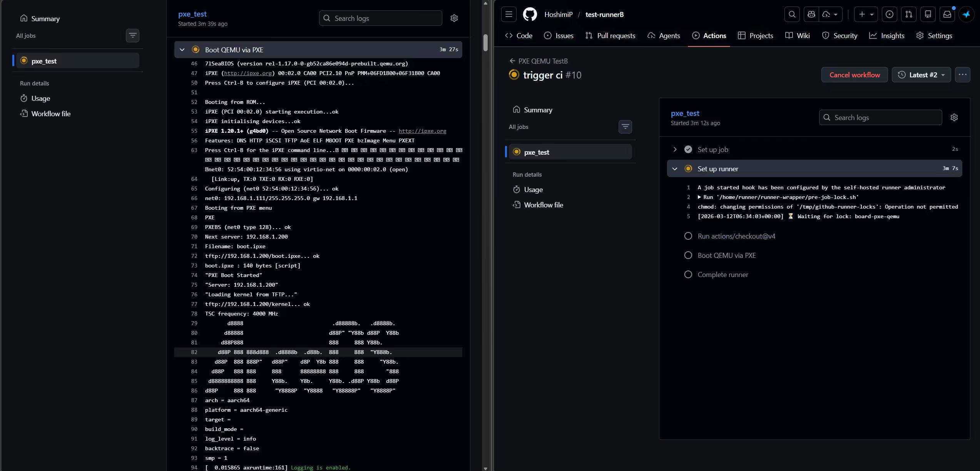Image resolution: width=980 pixels, height=471 pixels.
Task: Go back to PXE QEMU TestB workflow
Action: click(x=538, y=61)
